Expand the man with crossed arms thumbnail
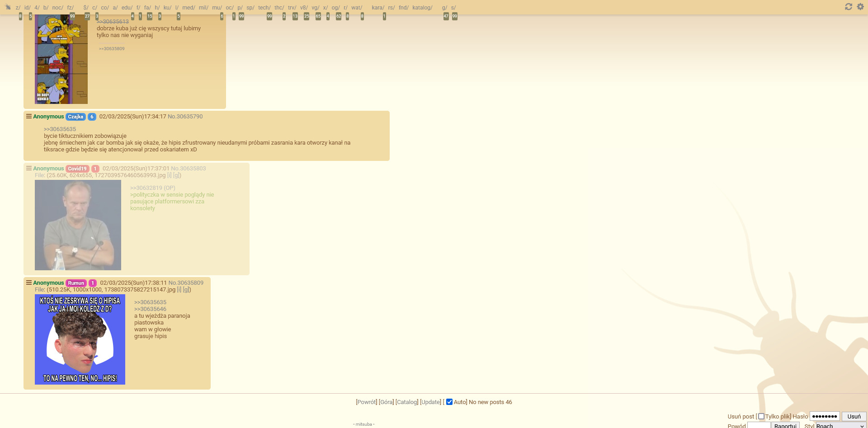 click(x=78, y=225)
